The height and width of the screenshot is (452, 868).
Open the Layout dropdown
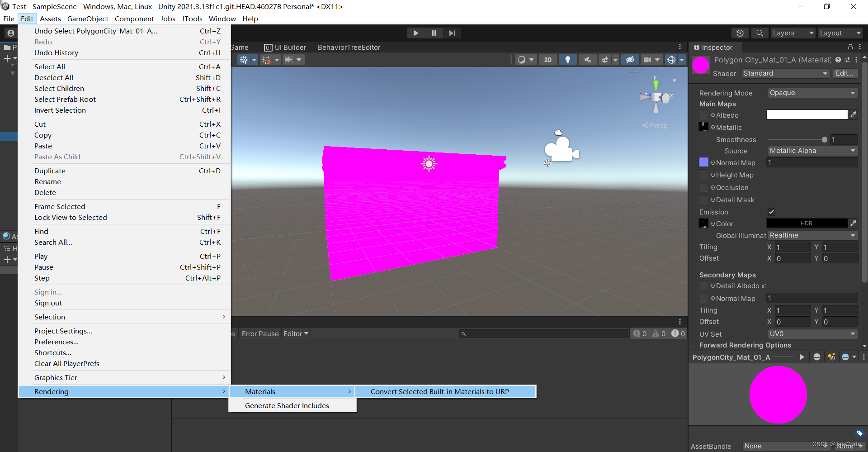pos(840,33)
